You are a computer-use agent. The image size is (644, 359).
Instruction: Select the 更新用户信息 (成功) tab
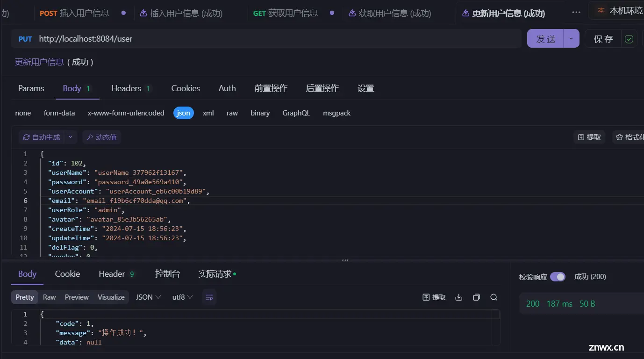(503, 14)
